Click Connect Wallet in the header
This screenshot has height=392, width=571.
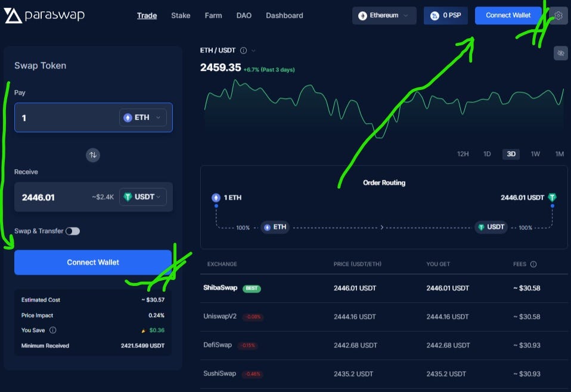coord(508,15)
